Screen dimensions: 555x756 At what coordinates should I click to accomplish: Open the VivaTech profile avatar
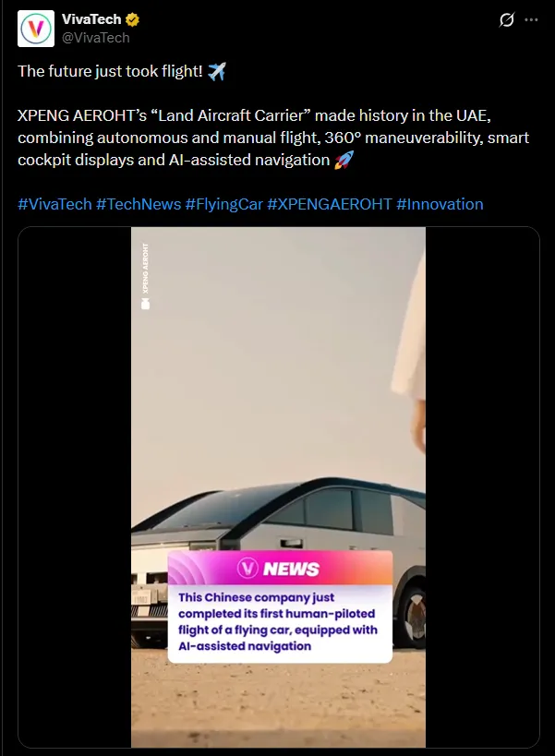[x=36, y=29]
